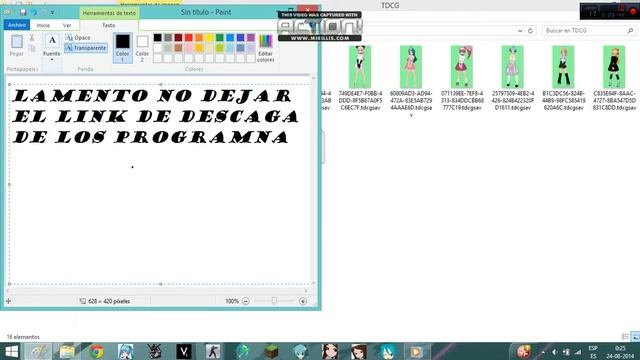Pick the green color swatch in top row
Screen dimensions: 640x360
(x=220, y=38)
